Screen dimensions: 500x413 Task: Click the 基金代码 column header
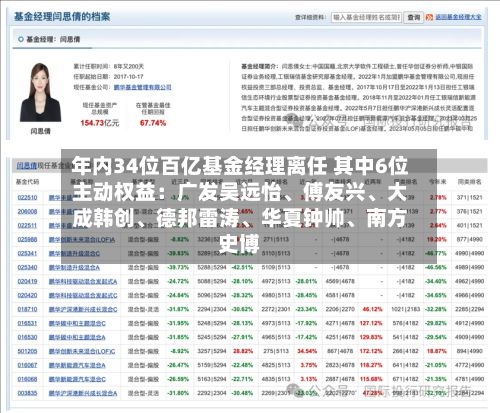tap(27, 182)
